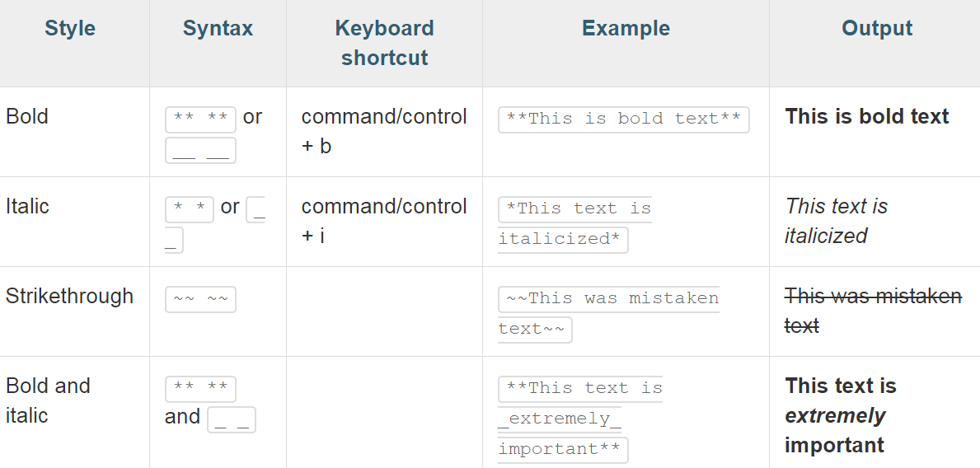Select the double underscore bold syntax code
The height and width of the screenshot is (468, 980).
[x=200, y=150]
